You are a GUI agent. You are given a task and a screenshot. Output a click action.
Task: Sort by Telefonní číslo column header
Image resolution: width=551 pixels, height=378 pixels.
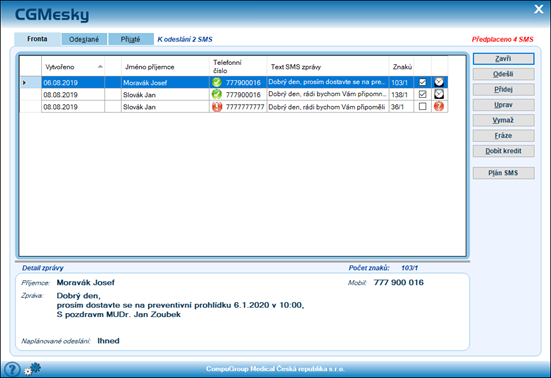[238, 66]
